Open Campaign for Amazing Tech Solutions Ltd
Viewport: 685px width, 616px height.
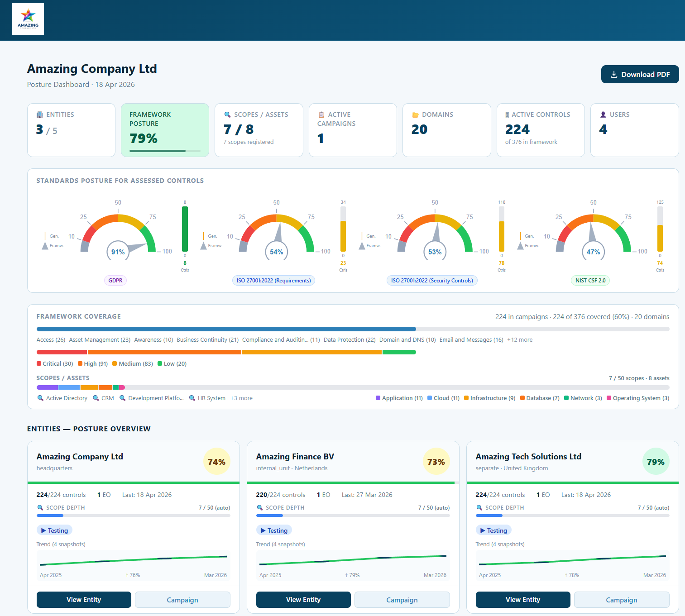[x=621, y=599]
